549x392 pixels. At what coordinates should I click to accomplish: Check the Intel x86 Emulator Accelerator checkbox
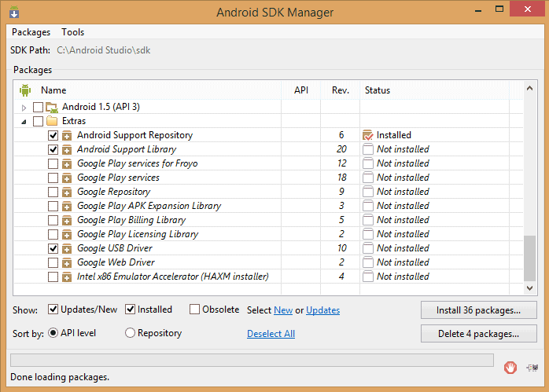click(53, 277)
